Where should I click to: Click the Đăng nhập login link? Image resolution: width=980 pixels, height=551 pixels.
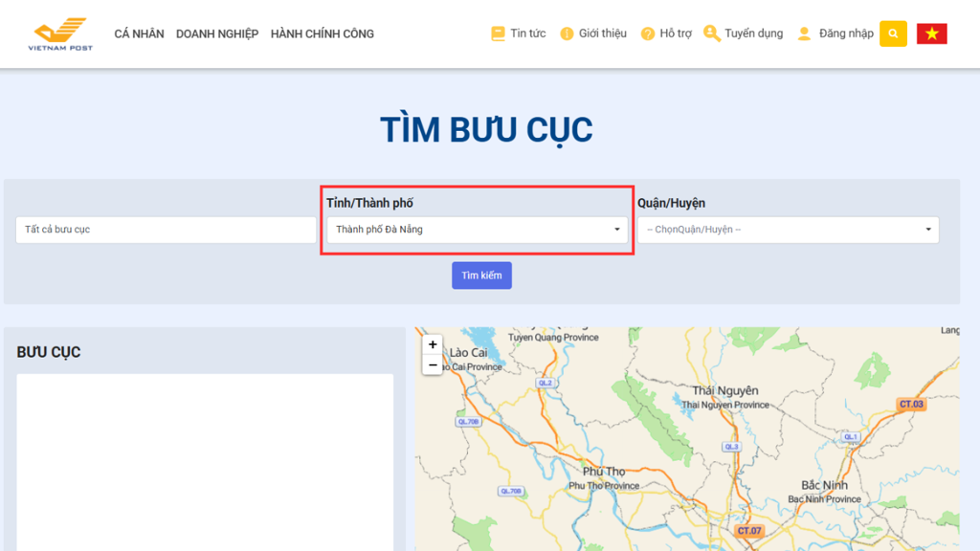(x=846, y=33)
